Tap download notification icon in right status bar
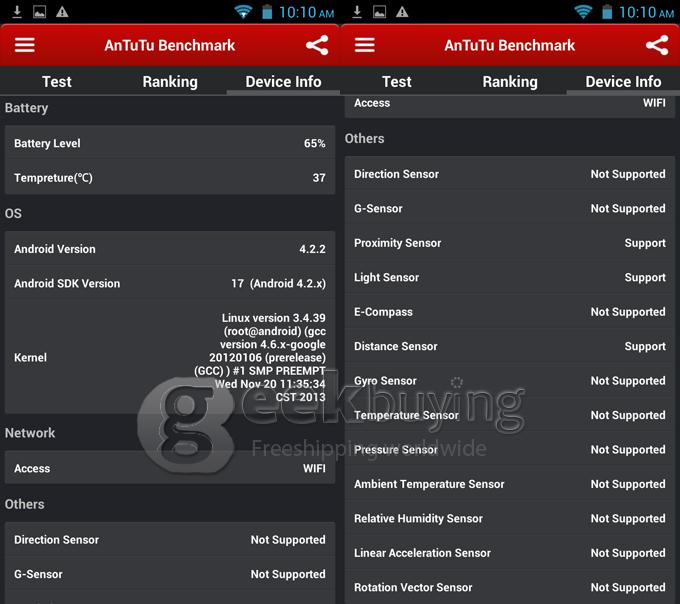680x604 pixels. [x=357, y=12]
